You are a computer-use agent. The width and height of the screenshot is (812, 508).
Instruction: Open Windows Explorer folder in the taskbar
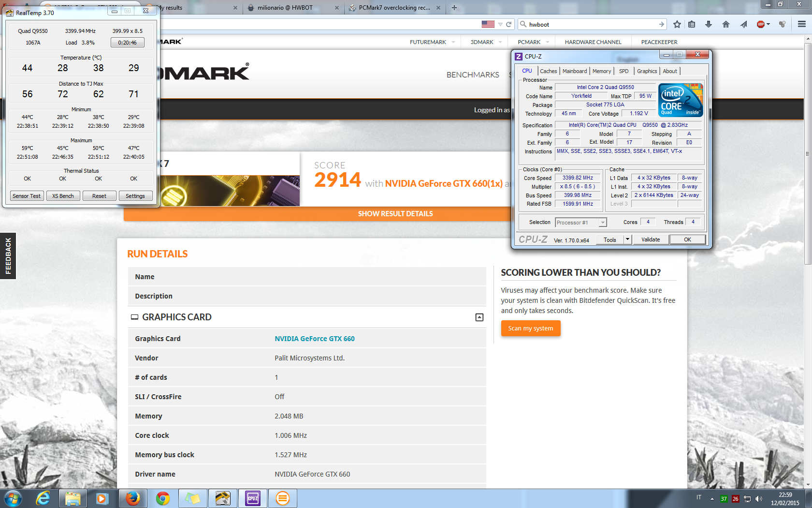72,498
